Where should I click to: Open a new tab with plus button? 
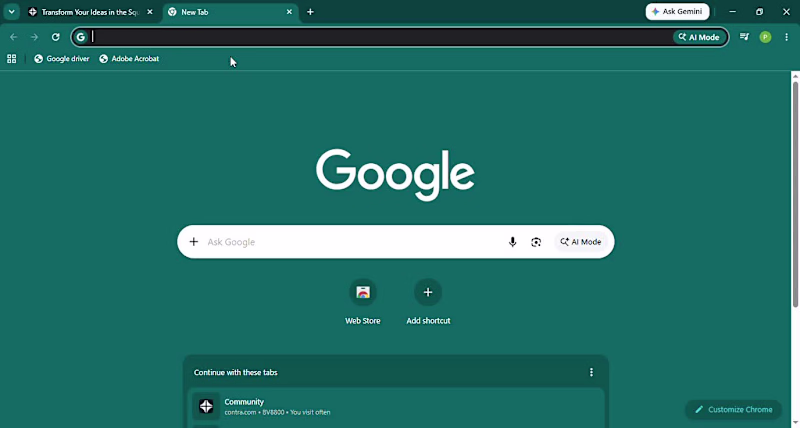tap(310, 12)
